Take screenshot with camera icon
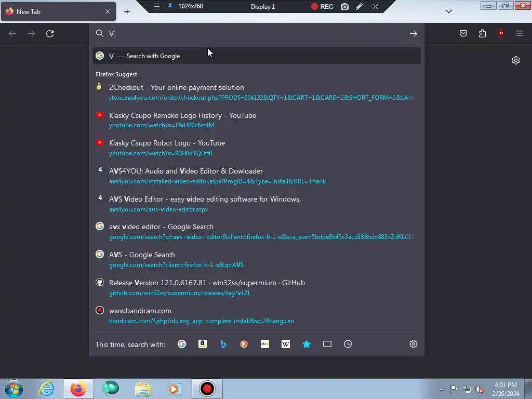The width and height of the screenshot is (532, 399). click(344, 6)
